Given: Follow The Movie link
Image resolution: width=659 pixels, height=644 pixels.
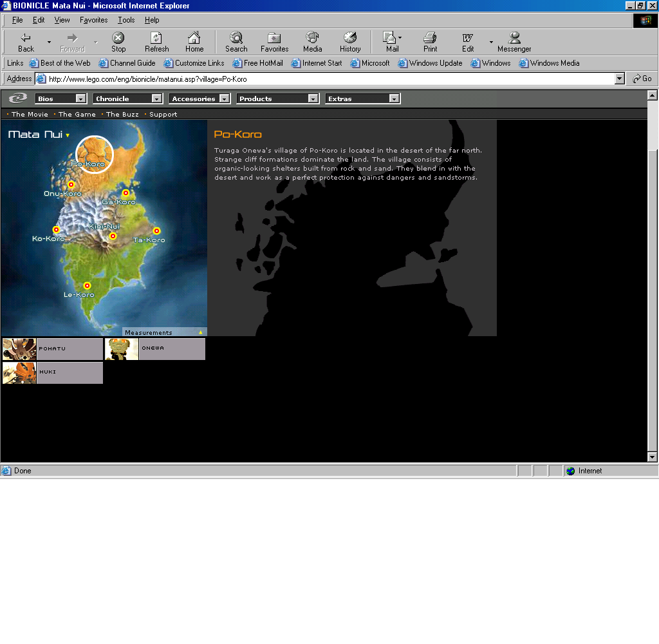Looking at the screenshot, I should 30,115.
